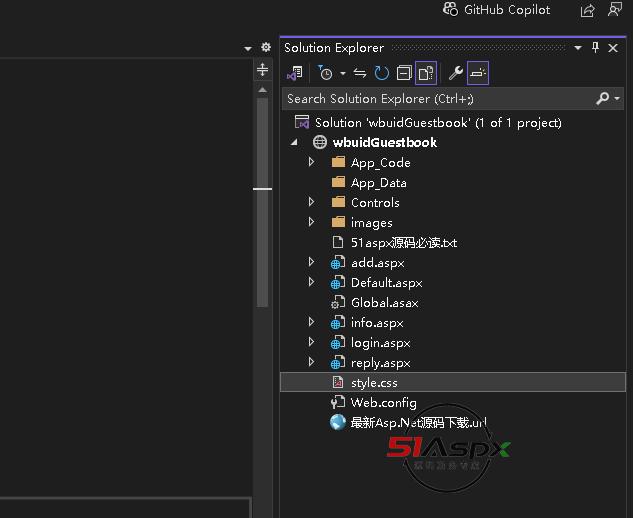Click the wbuidGuestbook project globe icon
This screenshot has width=633, height=518.
tap(320, 142)
